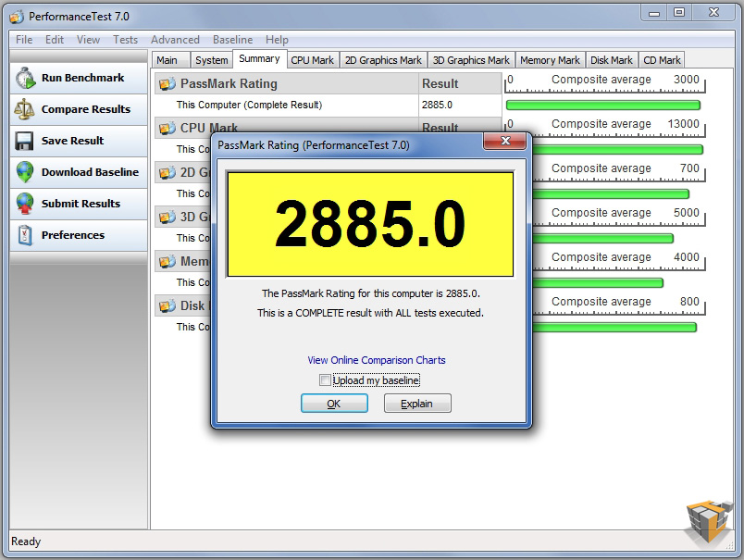The height and width of the screenshot is (560, 744).
Task: Switch to the Memory Mark tab
Action: (x=550, y=60)
